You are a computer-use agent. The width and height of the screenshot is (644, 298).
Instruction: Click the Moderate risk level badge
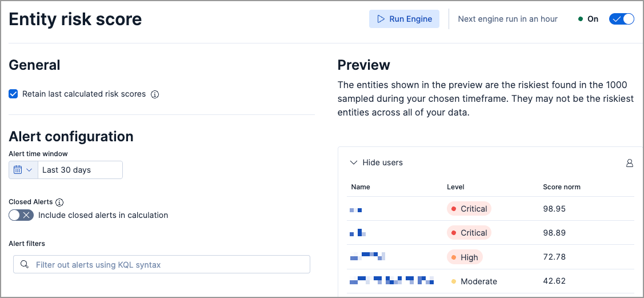(473, 281)
